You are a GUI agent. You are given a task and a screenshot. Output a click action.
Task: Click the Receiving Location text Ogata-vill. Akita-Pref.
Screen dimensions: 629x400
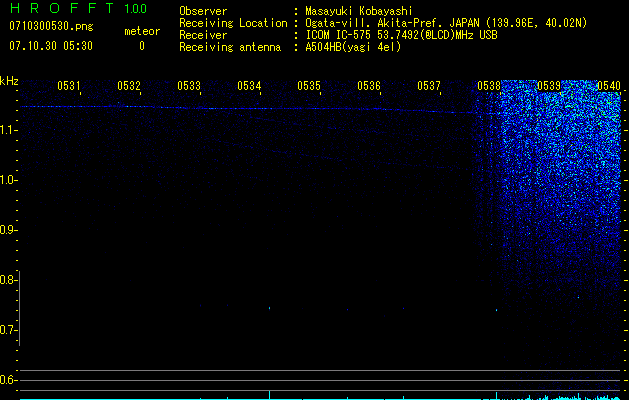click(x=375, y=23)
